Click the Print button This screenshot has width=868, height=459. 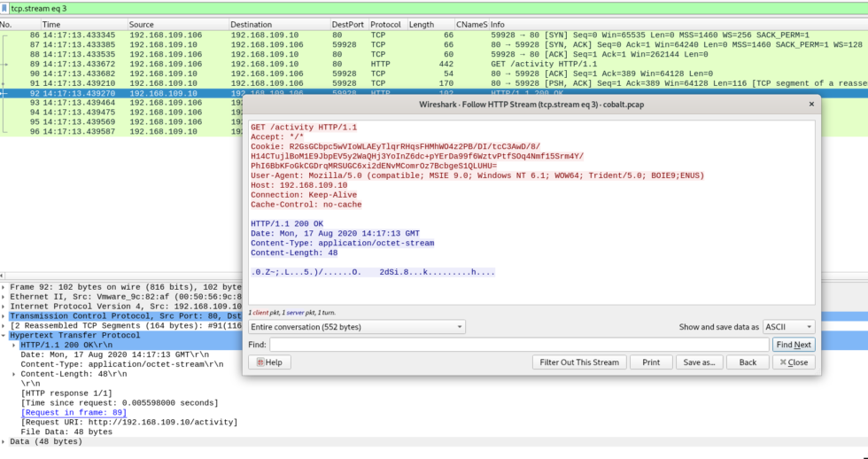point(651,362)
